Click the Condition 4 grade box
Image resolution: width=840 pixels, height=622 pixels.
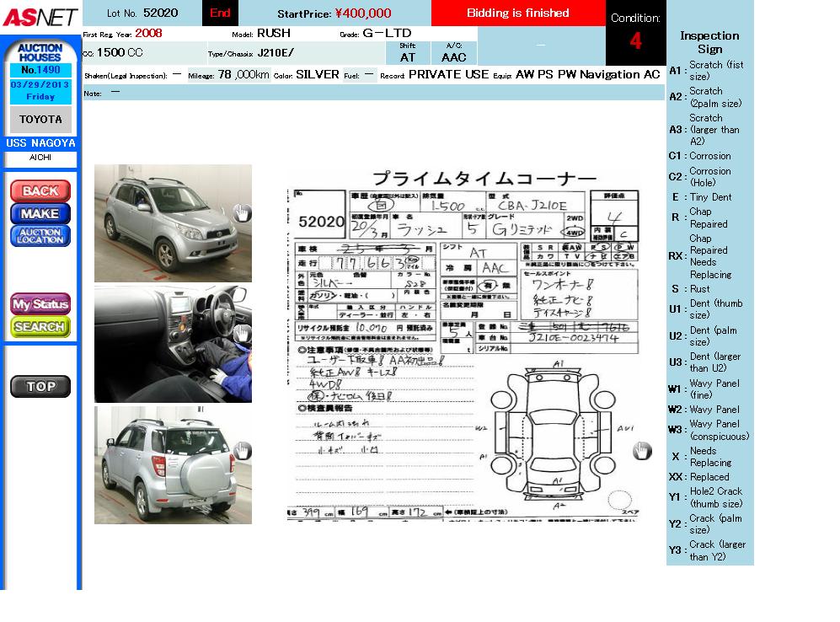click(635, 34)
